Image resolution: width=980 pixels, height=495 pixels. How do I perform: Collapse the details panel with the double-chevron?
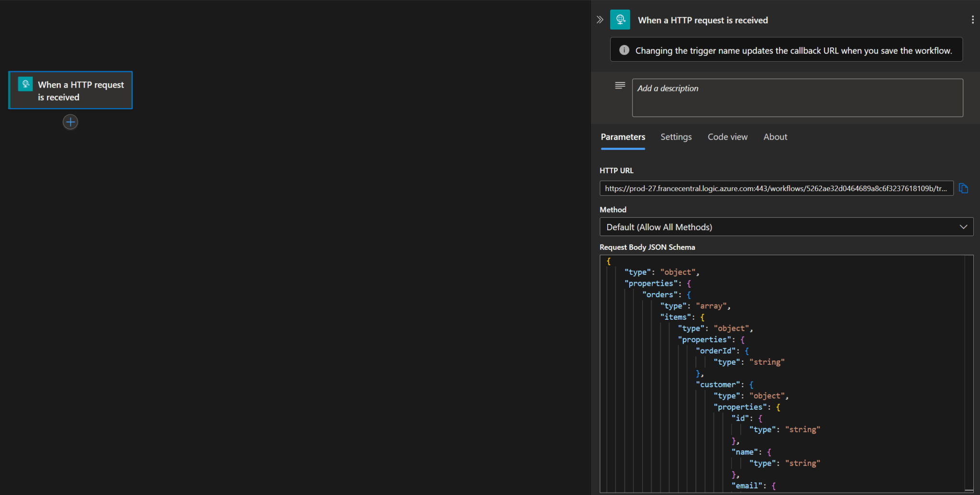coord(600,19)
